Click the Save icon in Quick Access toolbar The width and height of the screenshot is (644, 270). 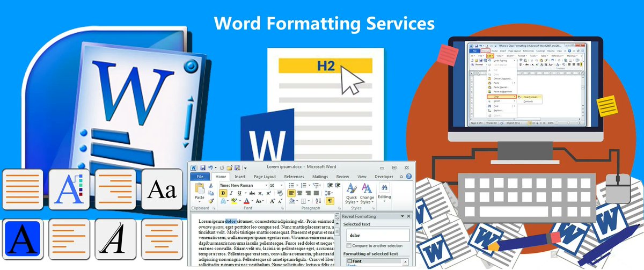click(x=203, y=168)
